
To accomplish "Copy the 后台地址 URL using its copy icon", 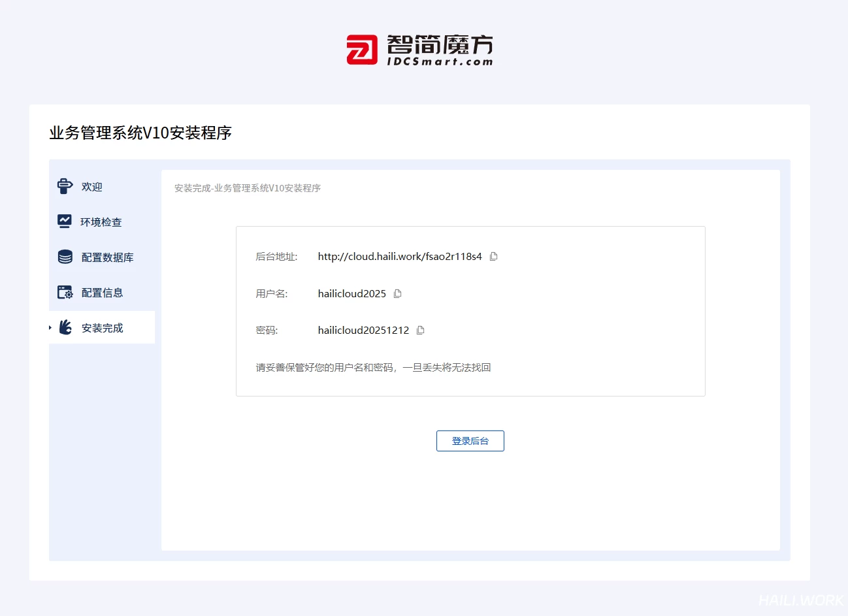I will [494, 257].
